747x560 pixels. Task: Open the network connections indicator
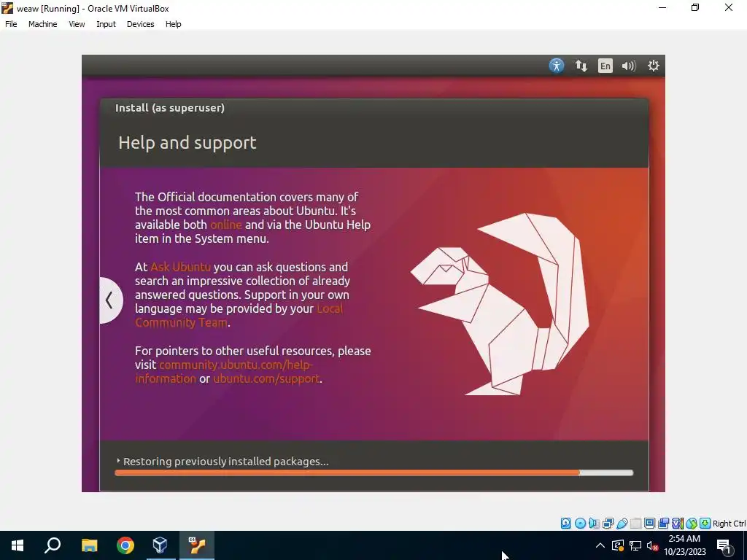coord(581,66)
